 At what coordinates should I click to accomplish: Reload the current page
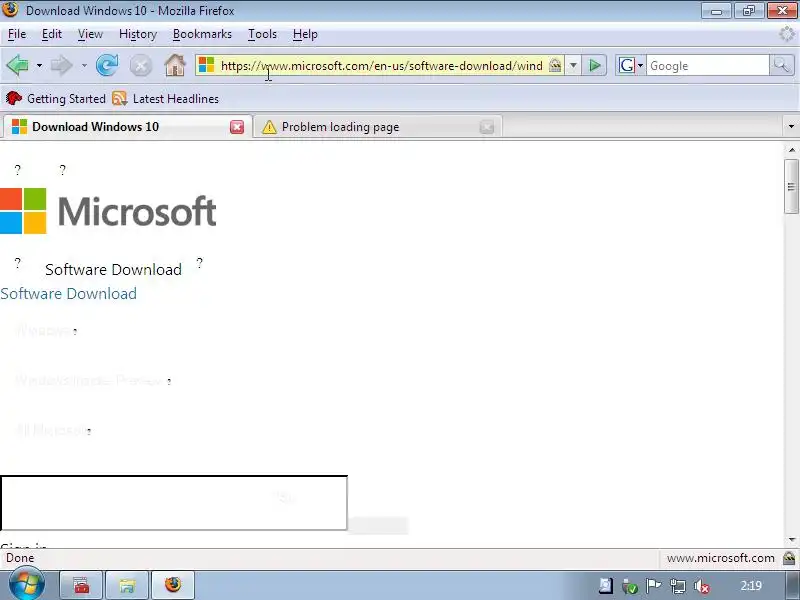pos(107,65)
